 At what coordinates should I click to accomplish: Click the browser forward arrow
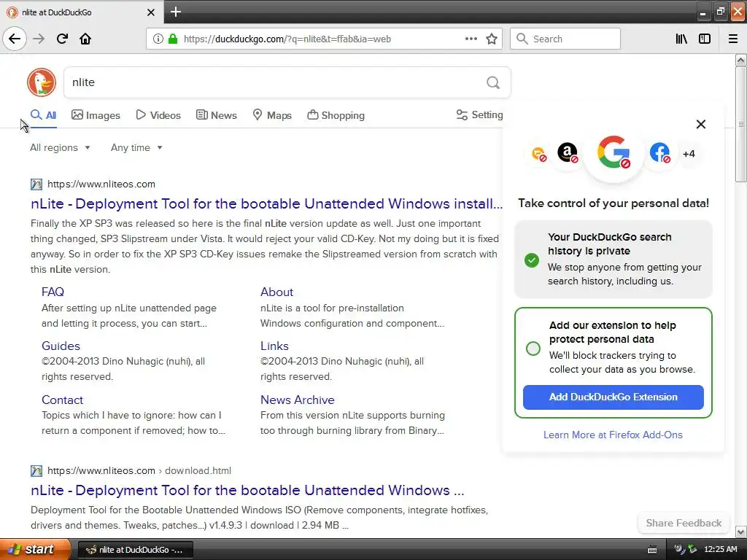coord(39,39)
